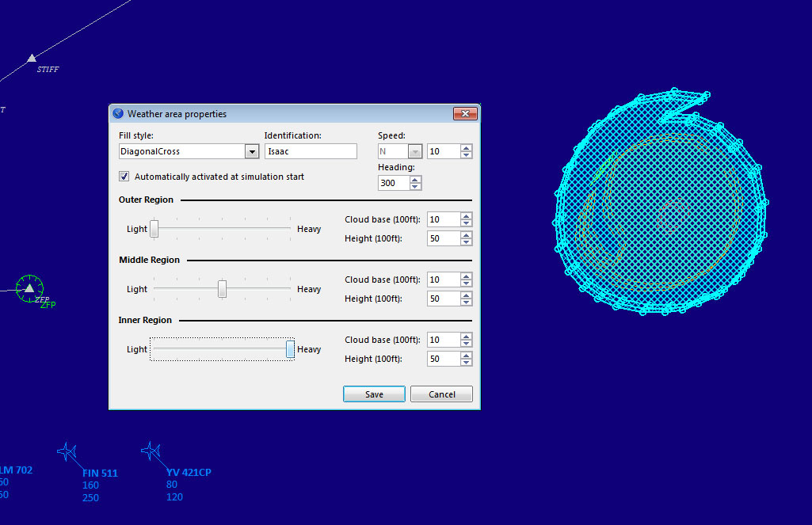Toggle automatically activated at simulation start checkbox
Image resolution: width=812 pixels, height=525 pixels.
coord(124,177)
